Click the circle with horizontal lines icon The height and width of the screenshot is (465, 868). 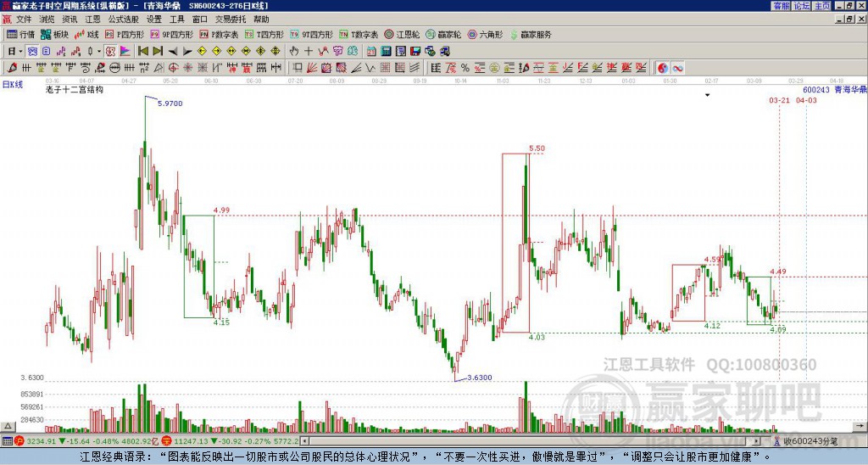114,68
